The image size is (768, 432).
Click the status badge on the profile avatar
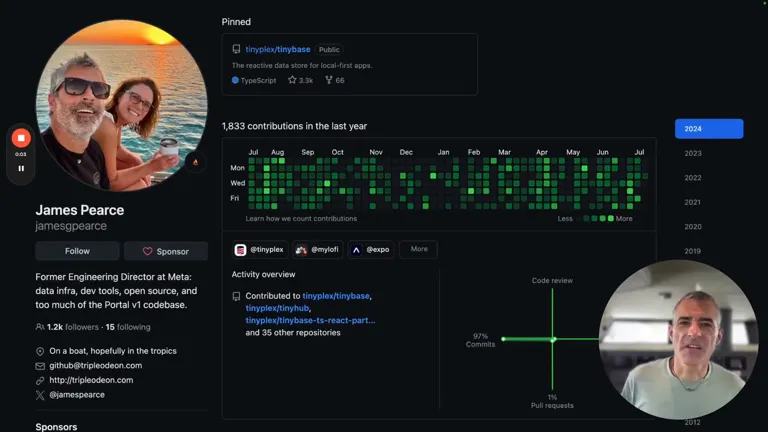[x=195, y=162]
